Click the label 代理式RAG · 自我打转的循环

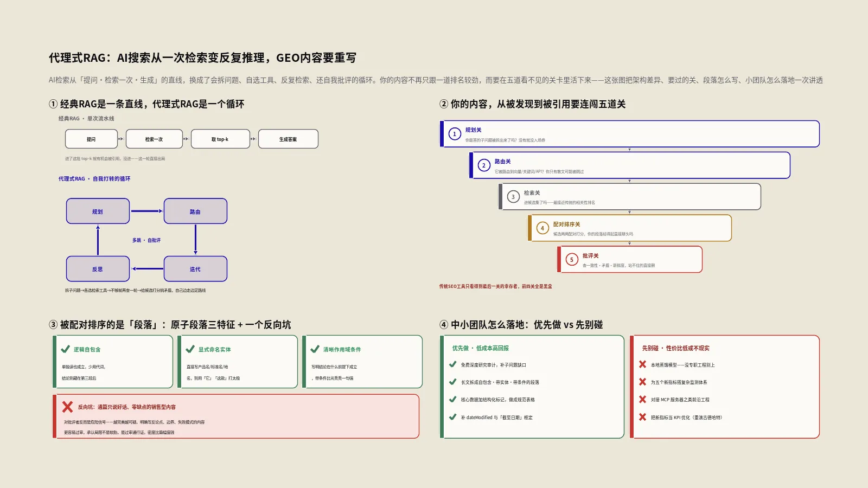(94, 178)
